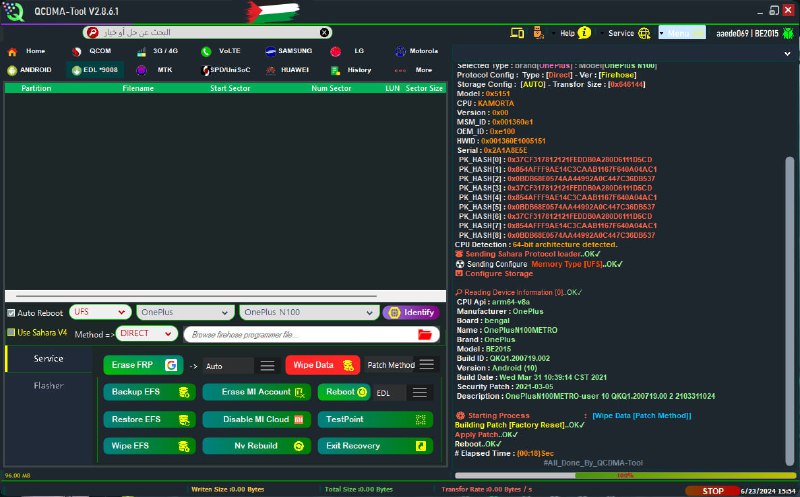
Task: Switch to the ANDROID tab
Action: pyautogui.click(x=29, y=70)
